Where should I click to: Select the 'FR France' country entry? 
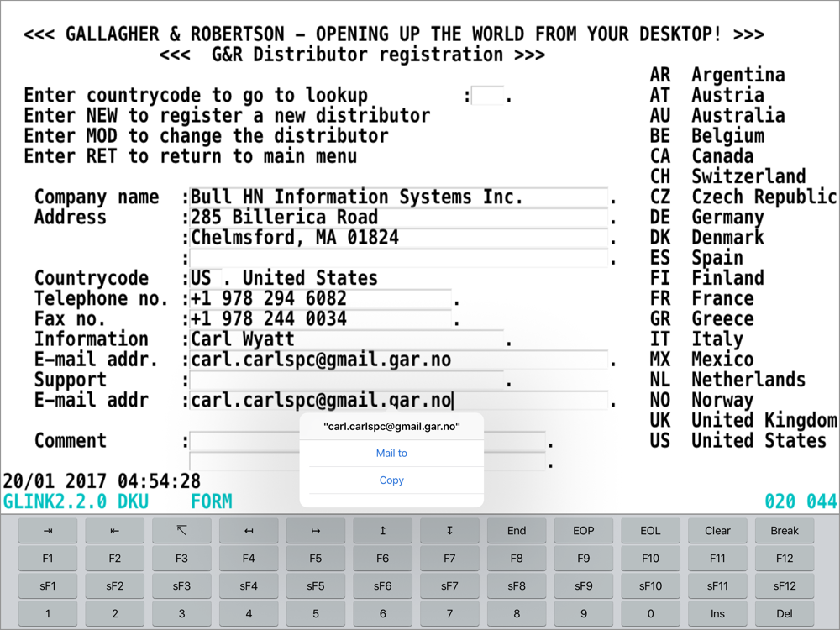click(x=701, y=298)
